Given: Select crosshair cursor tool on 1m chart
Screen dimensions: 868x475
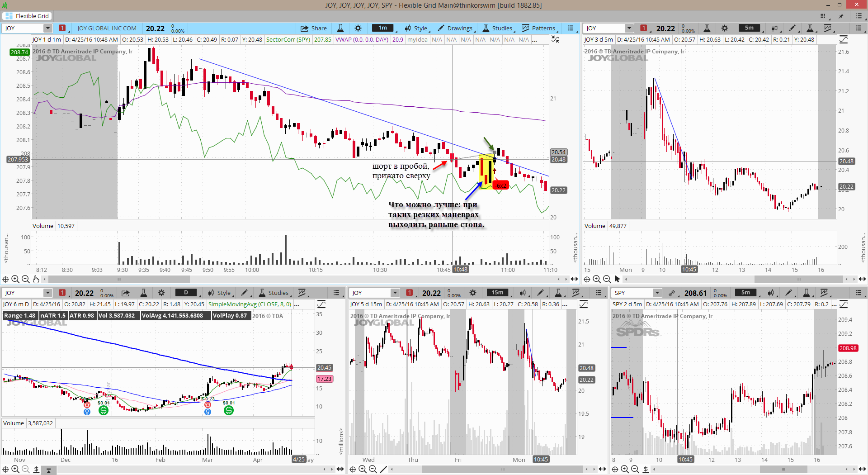Looking at the screenshot, I should point(5,279).
